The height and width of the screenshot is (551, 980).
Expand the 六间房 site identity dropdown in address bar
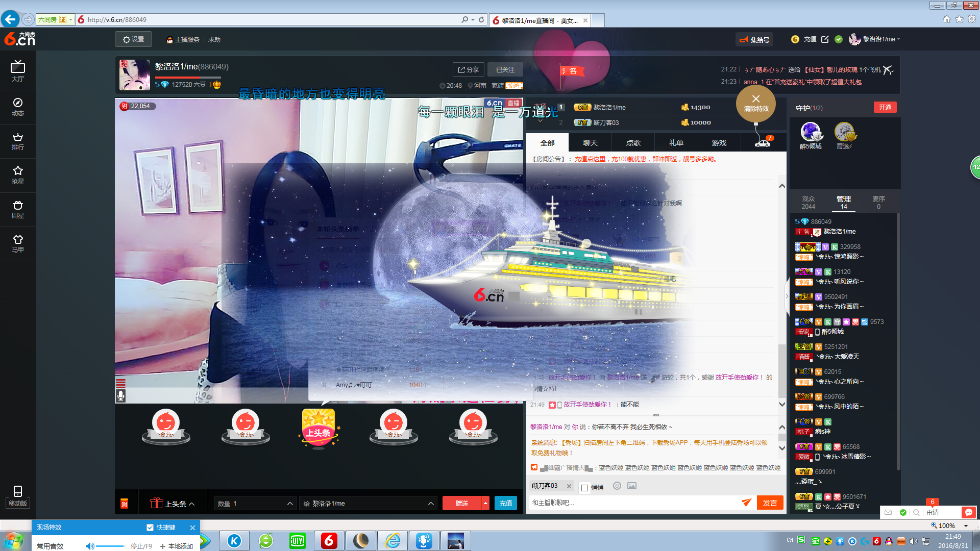click(70, 19)
